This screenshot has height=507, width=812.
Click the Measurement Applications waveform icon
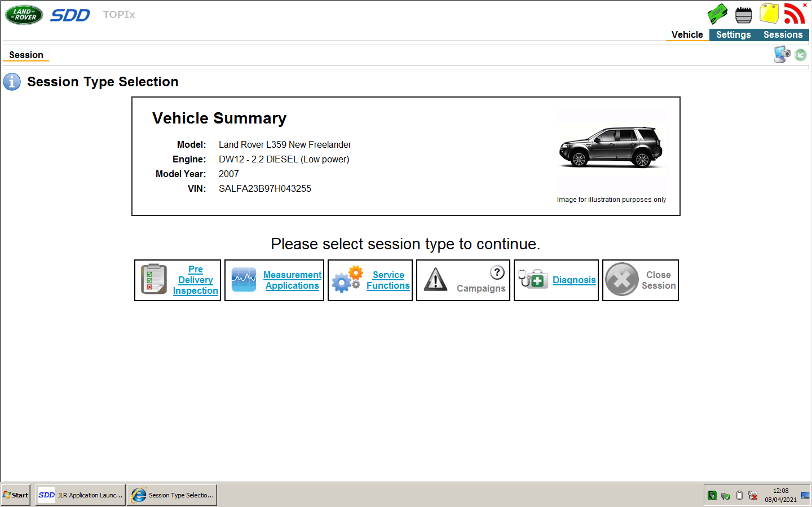[x=244, y=280]
